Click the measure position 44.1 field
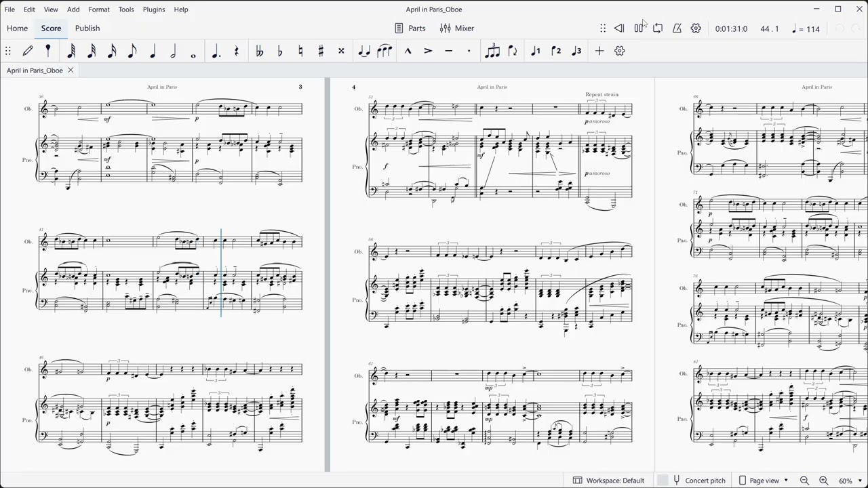Screen dimensions: 868x488 coord(770,29)
